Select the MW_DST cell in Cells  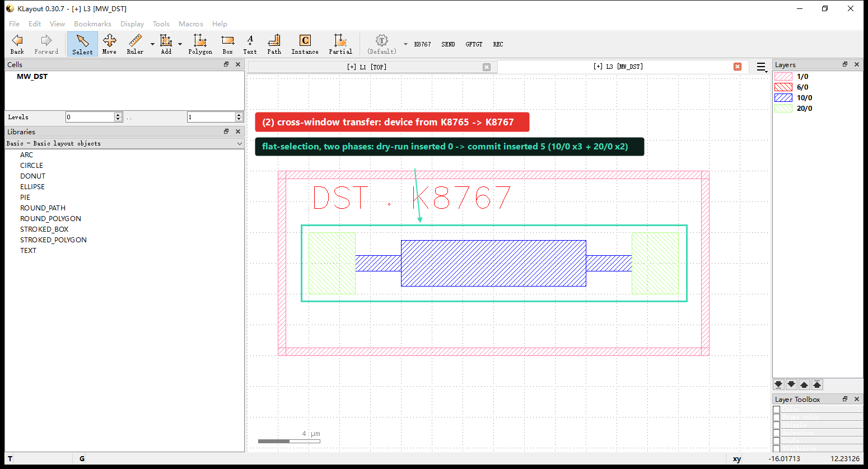(32, 77)
